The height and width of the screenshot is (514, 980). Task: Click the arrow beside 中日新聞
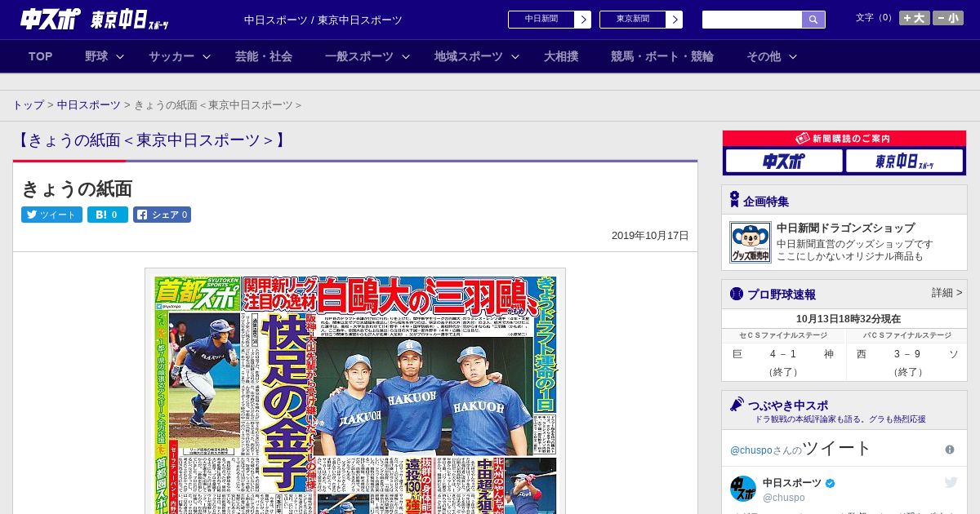pyautogui.click(x=582, y=20)
